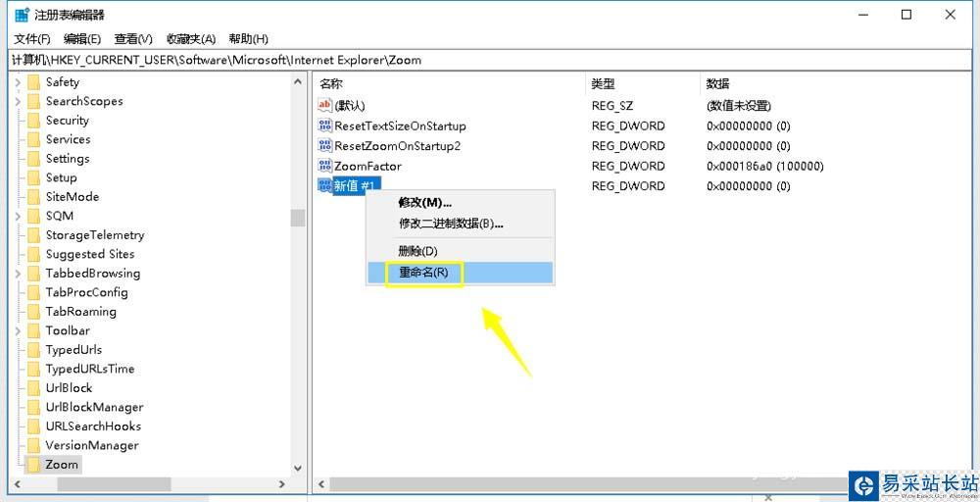Click the StorageTelemetry folder icon
Screen dimensions: 980x502
33,235
